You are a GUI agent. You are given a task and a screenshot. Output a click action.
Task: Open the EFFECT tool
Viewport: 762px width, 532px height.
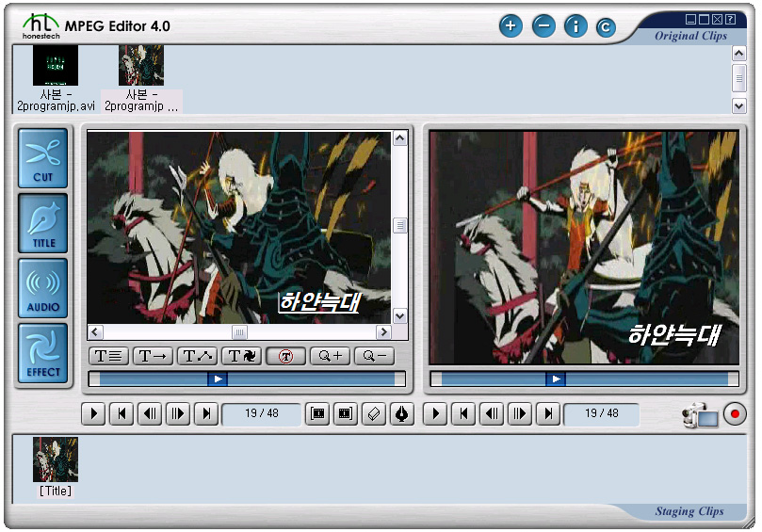[x=42, y=354]
